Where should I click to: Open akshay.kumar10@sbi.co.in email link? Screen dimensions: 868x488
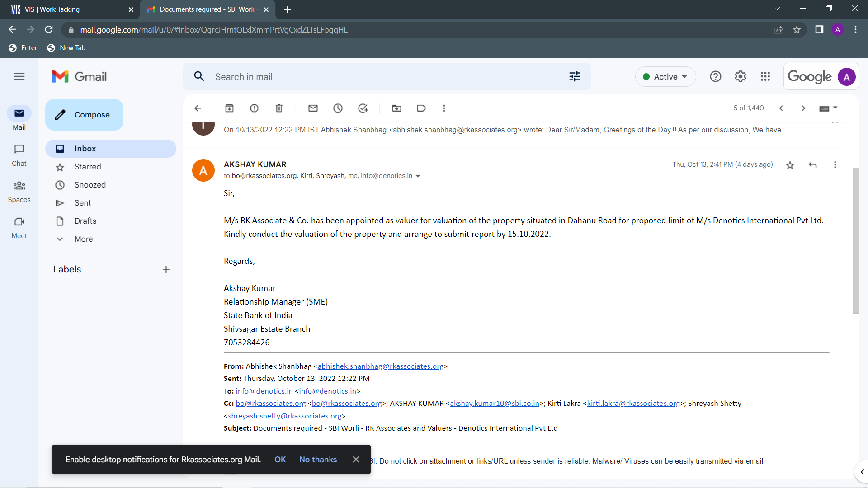(495, 404)
